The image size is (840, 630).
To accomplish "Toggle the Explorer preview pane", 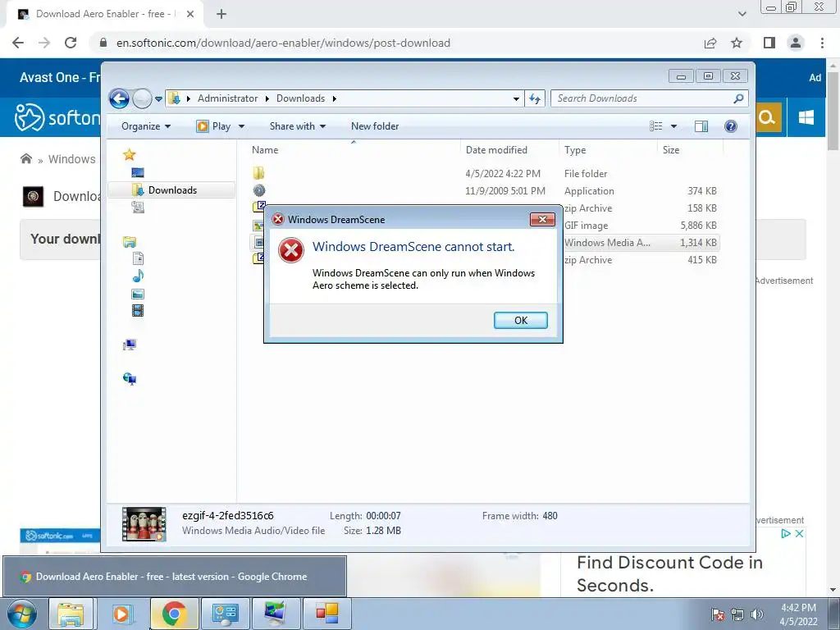I will pyautogui.click(x=701, y=126).
